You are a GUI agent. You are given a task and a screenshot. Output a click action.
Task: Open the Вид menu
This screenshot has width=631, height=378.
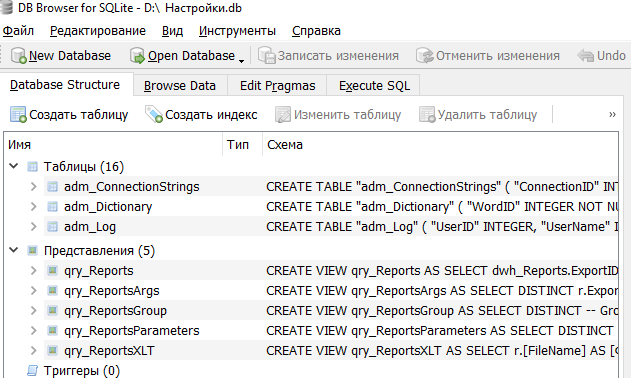coord(172,31)
